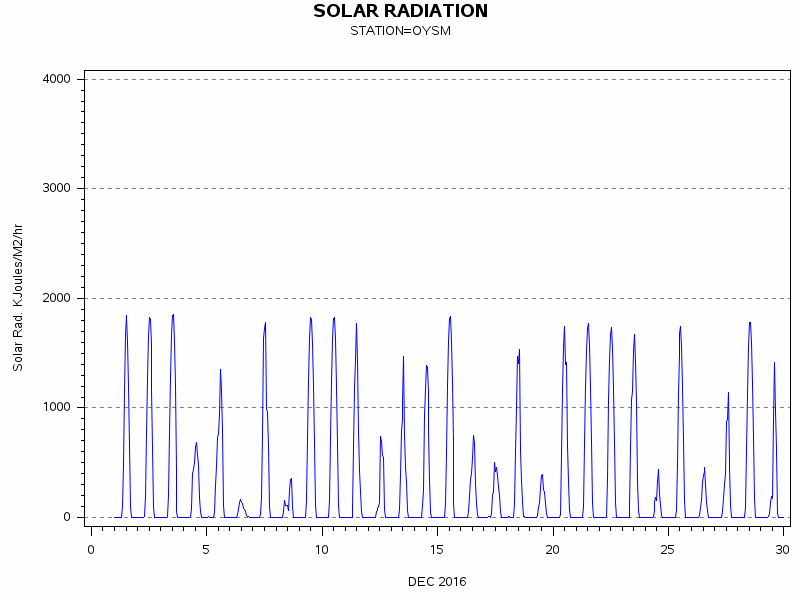Click the 1000 y-axis tick label
The height and width of the screenshot is (600, 800).
tap(56, 407)
